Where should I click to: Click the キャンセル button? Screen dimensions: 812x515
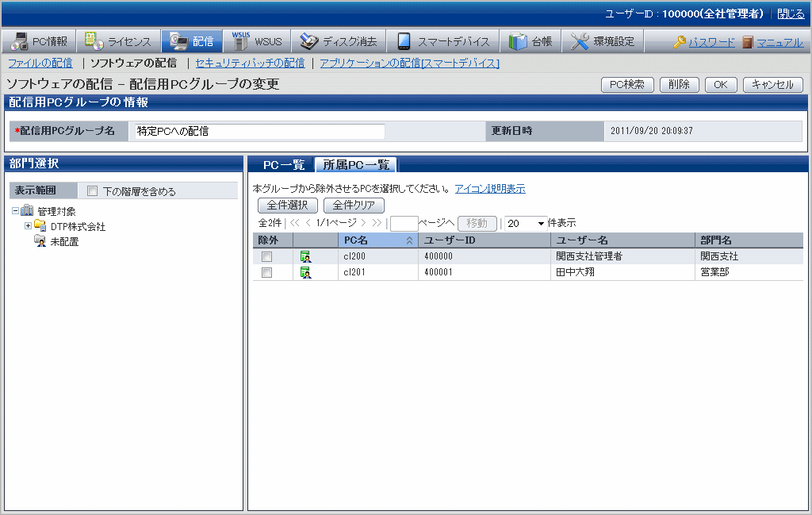pyautogui.click(x=772, y=84)
